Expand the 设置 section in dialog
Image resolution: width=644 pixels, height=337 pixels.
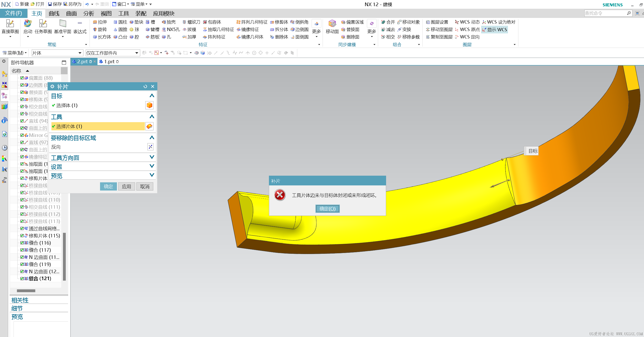click(x=152, y=166)
